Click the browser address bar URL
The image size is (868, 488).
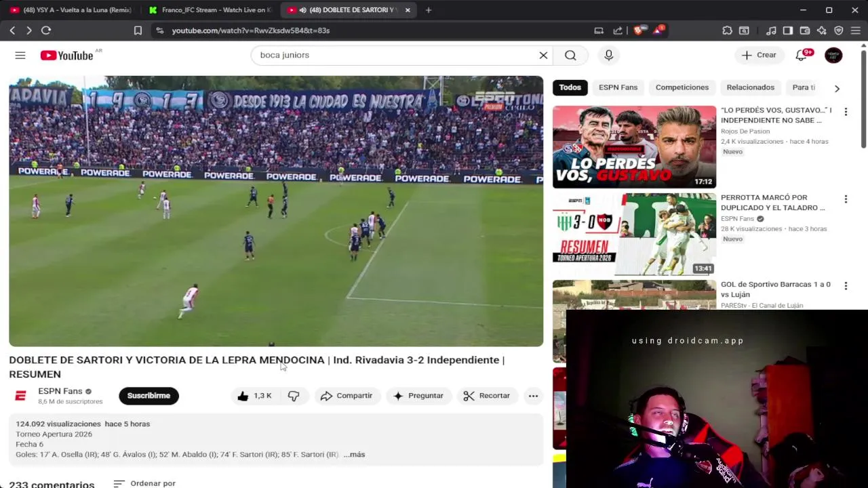pos(251,30)
